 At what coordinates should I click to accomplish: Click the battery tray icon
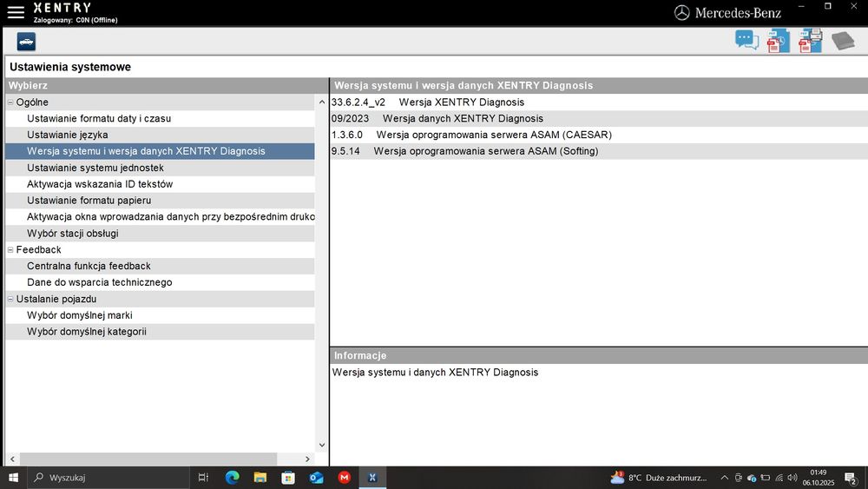[765, 478]
